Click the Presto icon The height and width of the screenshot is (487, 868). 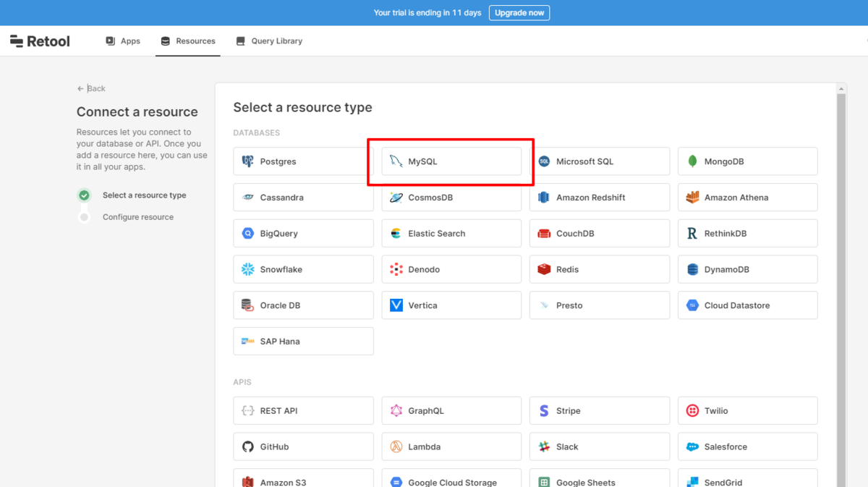coord(544,305)
